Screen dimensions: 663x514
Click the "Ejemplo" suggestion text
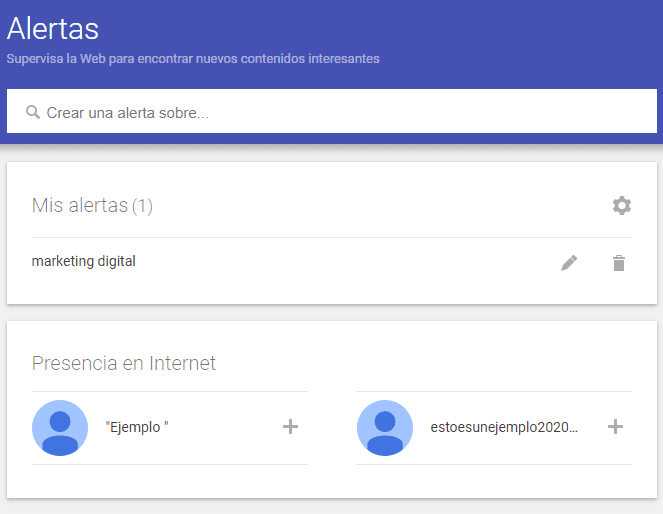pos(137,427)
